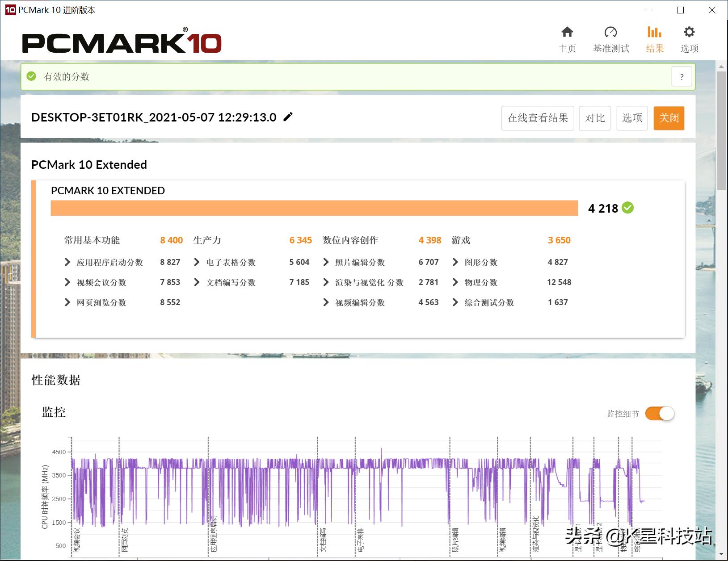The height and width of the screenshot is (561, 728).
Task: Click the 视频编辑分数 value 4 563
Action: [x=429, y=302]
